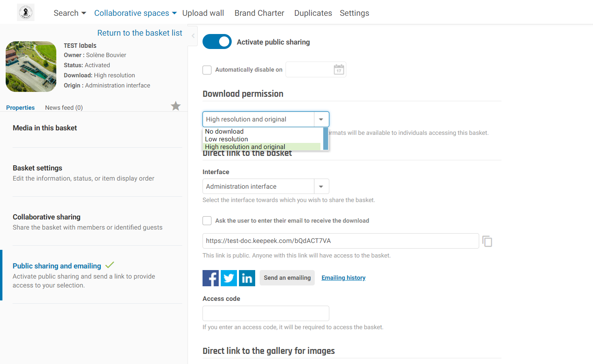This screenshot has width=593, height=364.
Task: Open the Collaborative spaces menu
Action: click(x=135, y=13)
